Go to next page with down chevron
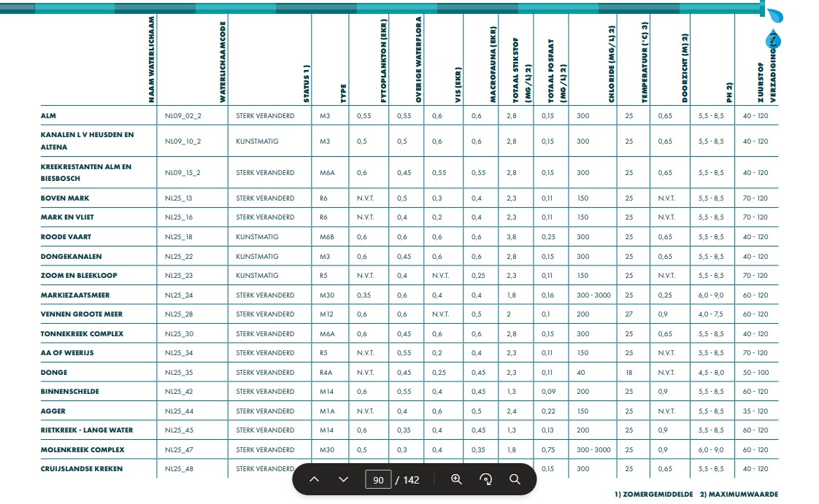819x504 pixels. click(x=344, y=479)
